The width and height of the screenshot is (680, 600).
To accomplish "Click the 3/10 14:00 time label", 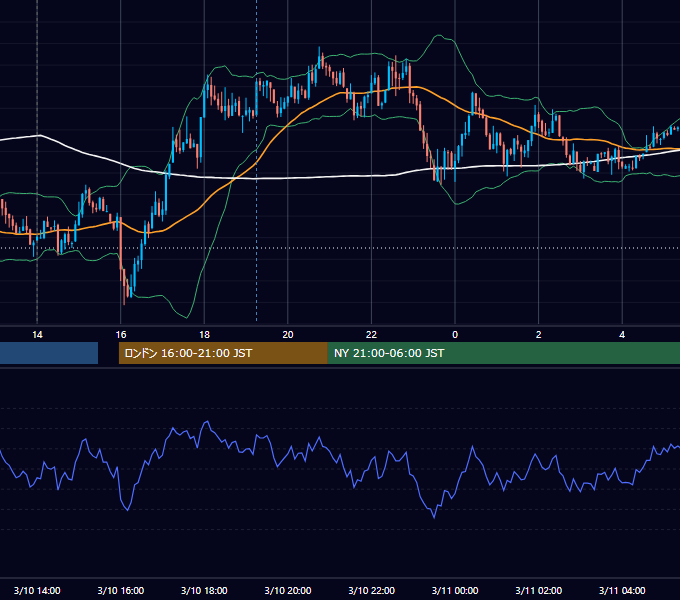I will click(37, 590).
